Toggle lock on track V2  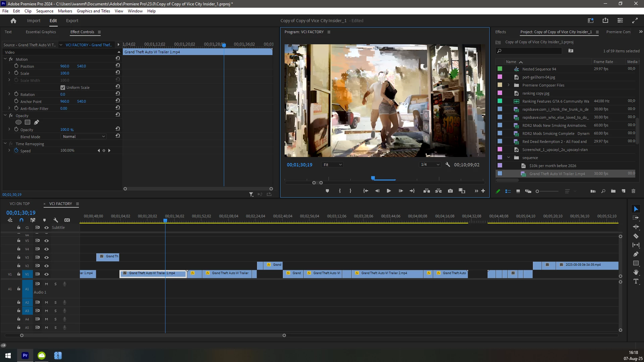click(x=19, y=266)
